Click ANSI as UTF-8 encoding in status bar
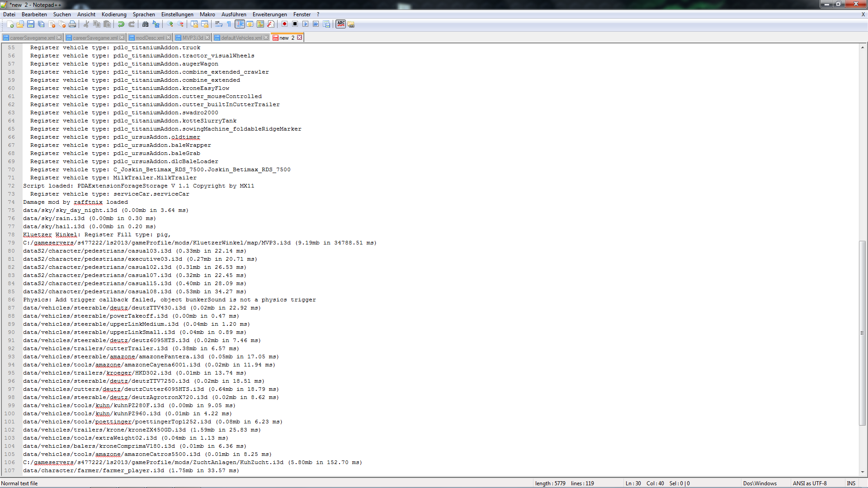This screenshot has width=868, height=488. pyautogui.click(x=810, y=483)
